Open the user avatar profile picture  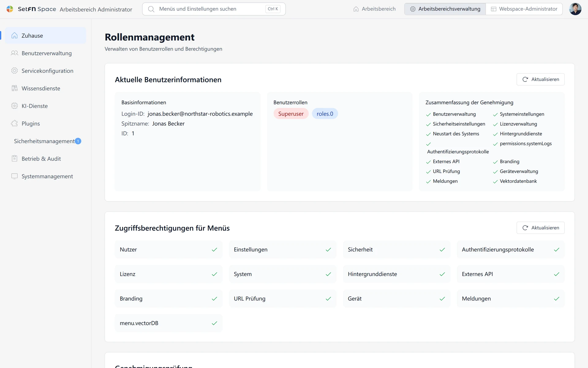[x=575, y=9]
